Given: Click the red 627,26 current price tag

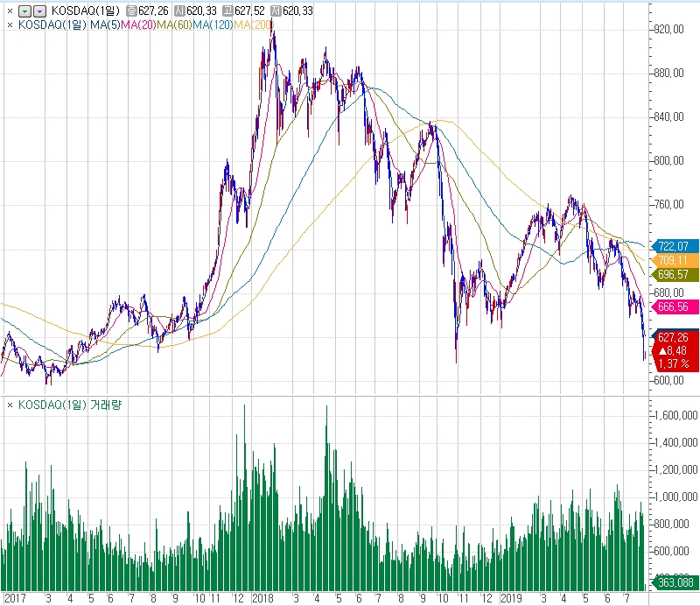Looking at the screenshot, I should pyautogui.click(x=674, y=336).
